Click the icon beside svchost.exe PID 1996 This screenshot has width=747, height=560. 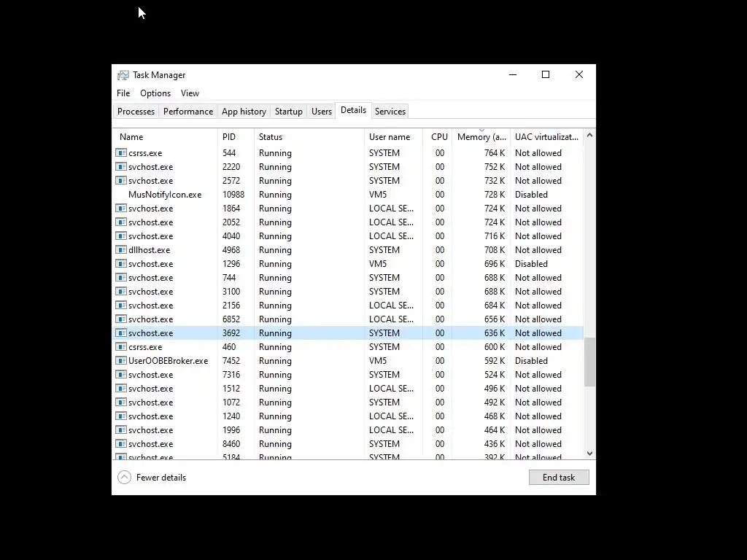click(x=121, y=429)
